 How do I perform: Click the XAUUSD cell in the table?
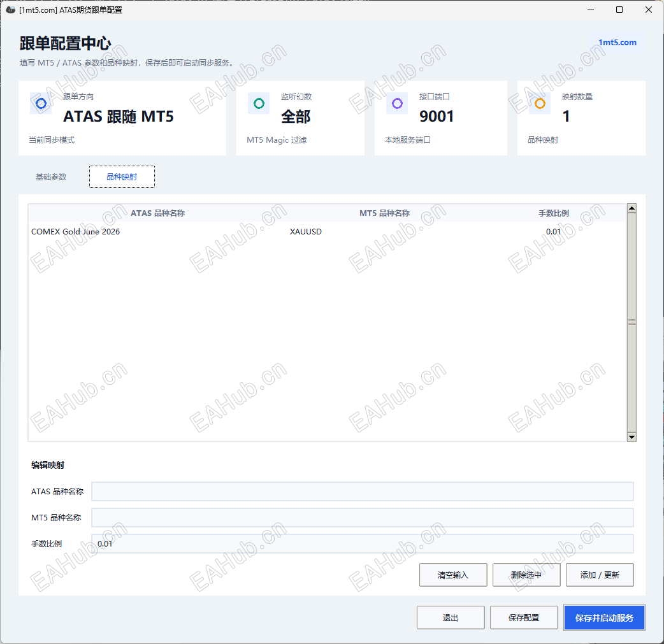[x=306, y=232]
